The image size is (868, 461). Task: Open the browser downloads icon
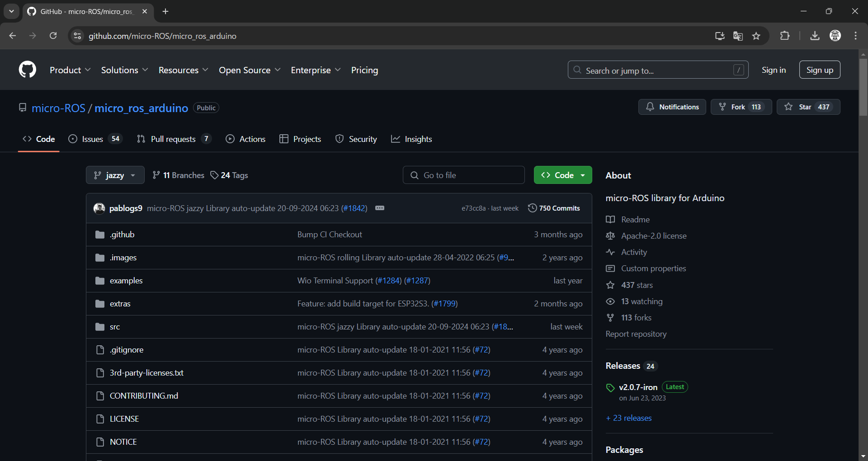click(815, 36)
